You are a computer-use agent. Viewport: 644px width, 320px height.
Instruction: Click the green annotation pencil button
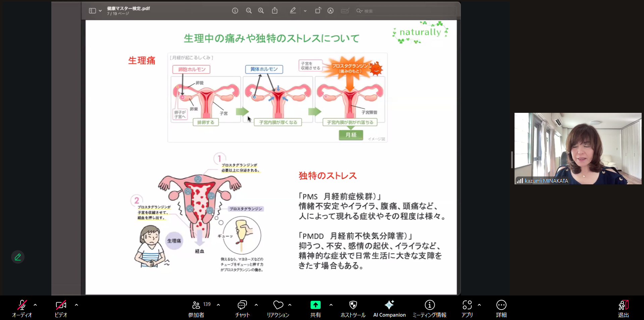point(18,257)
